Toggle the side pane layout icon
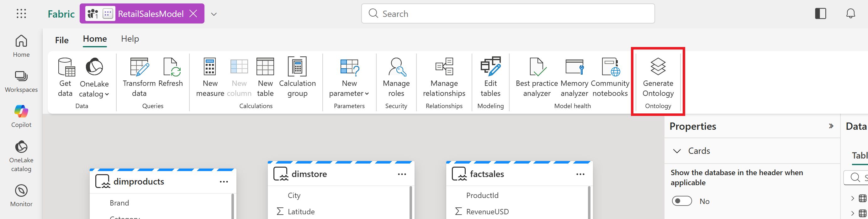This screenshot has height=219, width=868. coord(820,13)
